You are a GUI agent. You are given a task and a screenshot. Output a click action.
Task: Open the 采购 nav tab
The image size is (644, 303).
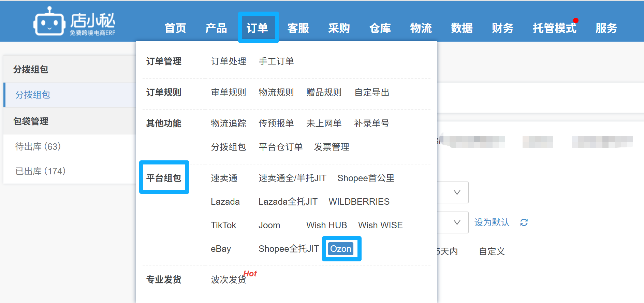coord(339,28)
